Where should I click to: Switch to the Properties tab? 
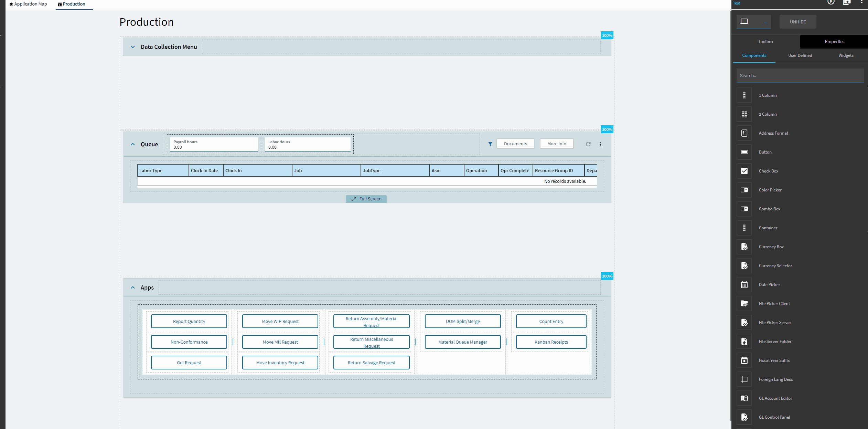(834, 42)
